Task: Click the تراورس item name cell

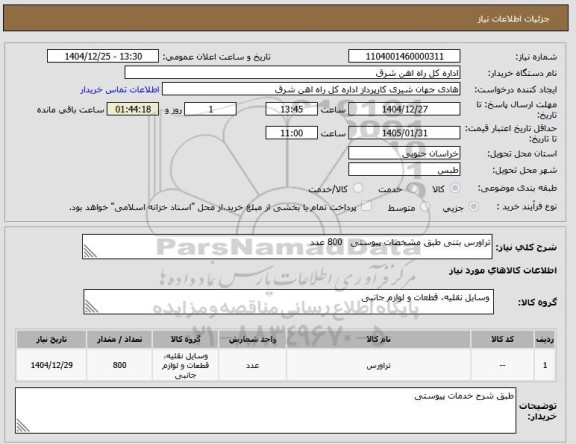Action: pyautogui.click(x=378, y=365)
